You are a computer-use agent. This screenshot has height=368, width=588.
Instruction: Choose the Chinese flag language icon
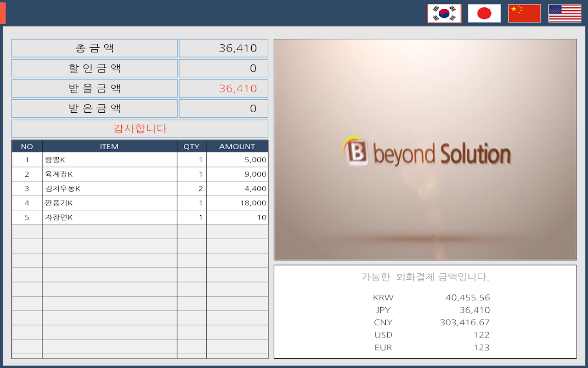[525, 13]
